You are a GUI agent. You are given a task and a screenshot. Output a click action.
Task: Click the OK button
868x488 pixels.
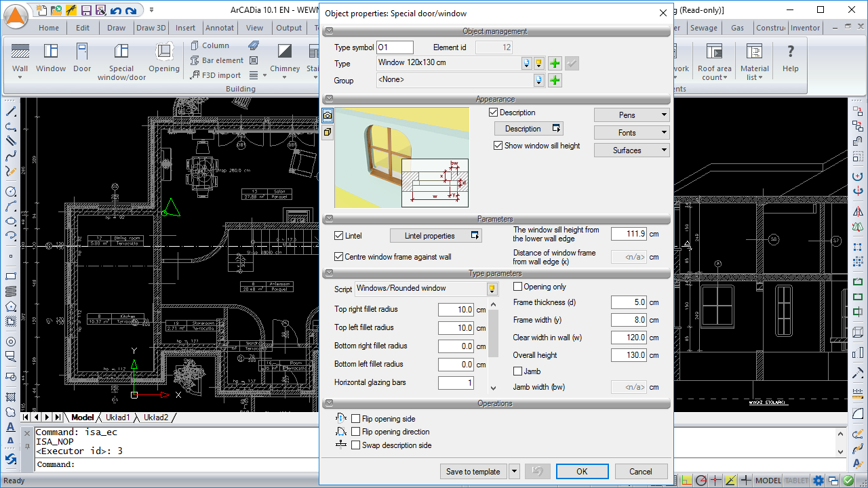click(582, 472)
